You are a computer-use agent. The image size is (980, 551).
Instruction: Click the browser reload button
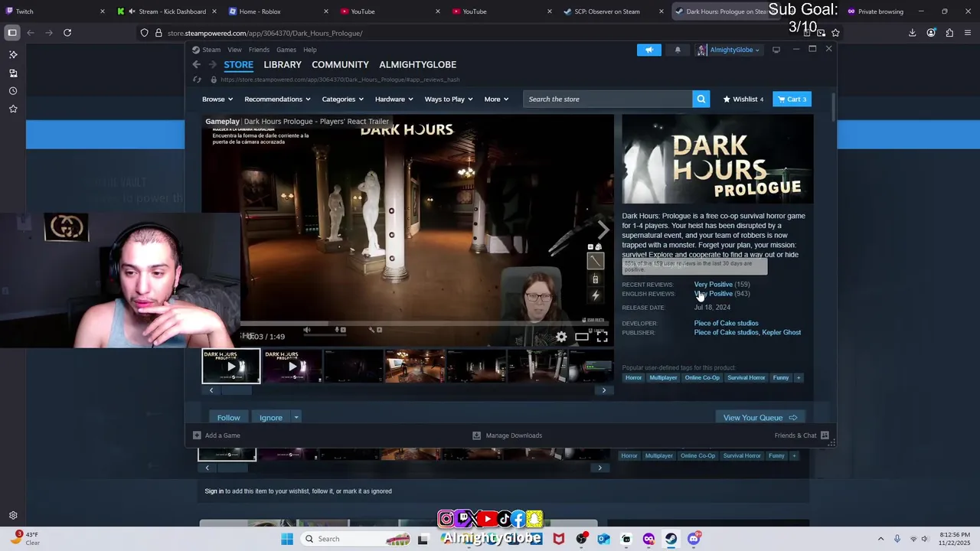(x=67, y=33)
